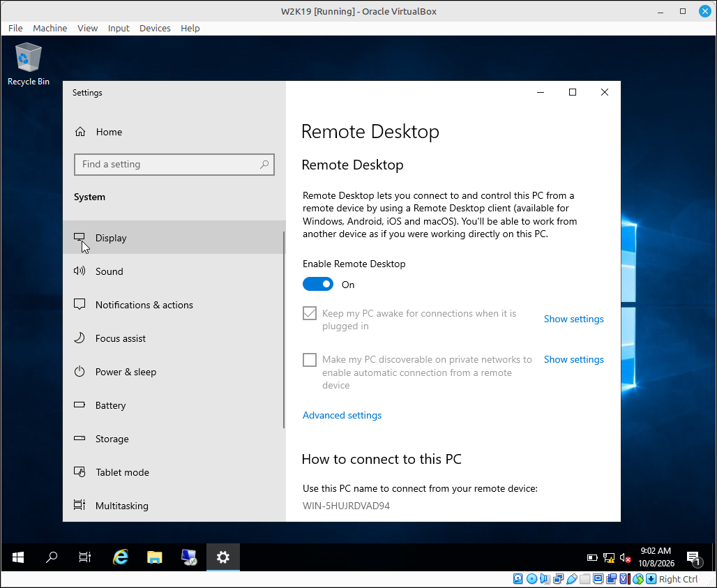This screenshot has height=588, width=717.
Task: Click the muted volume tray icon
Action: pos(625,558)
